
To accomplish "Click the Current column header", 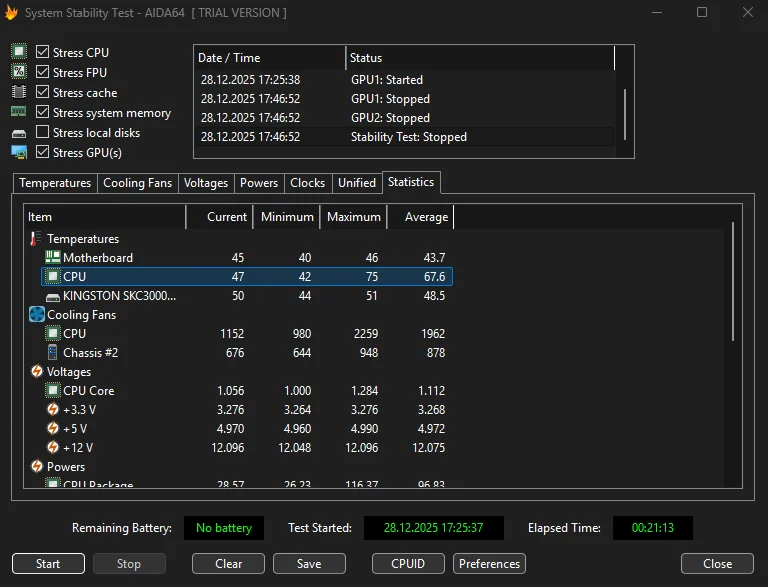I will pyautogui.click(x=219, y=217).
